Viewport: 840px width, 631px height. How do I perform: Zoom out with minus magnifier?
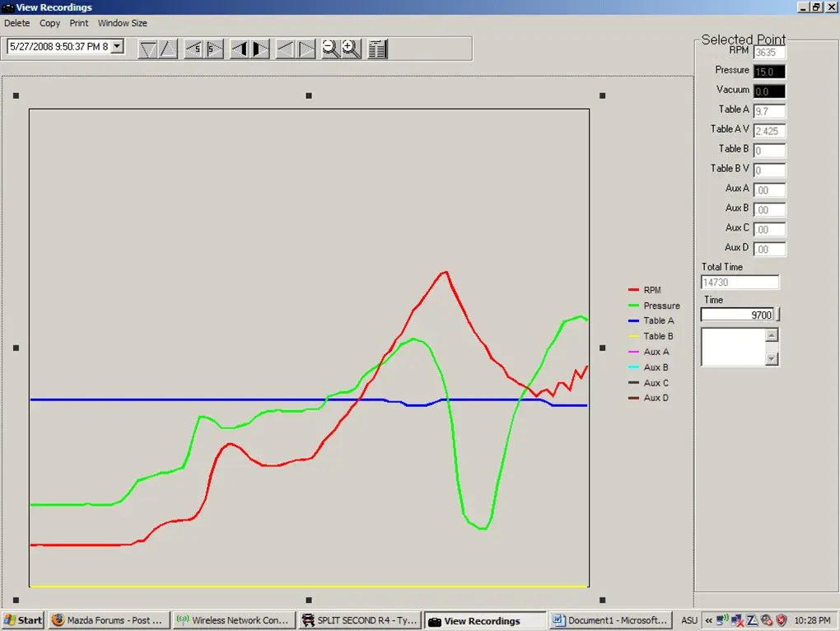pos(330,49)
